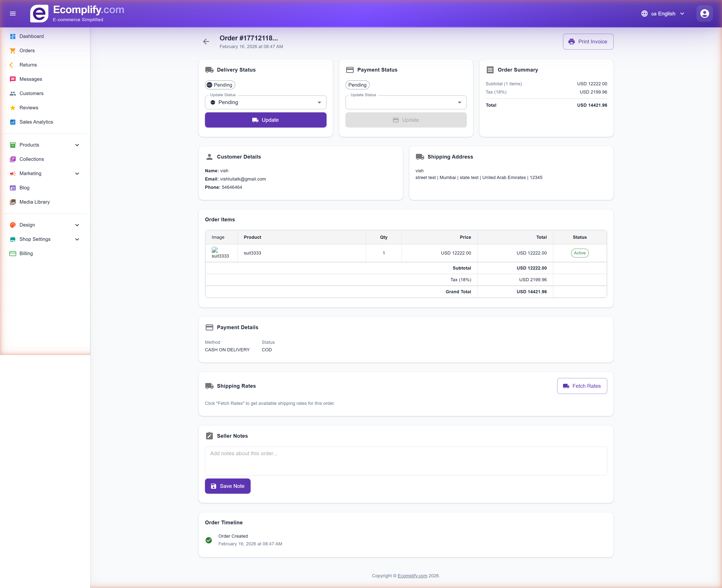Click the Print Invoice button
The width and height of the screenshot is (722, 588).
pyautogui.click(x=588, y=42)
